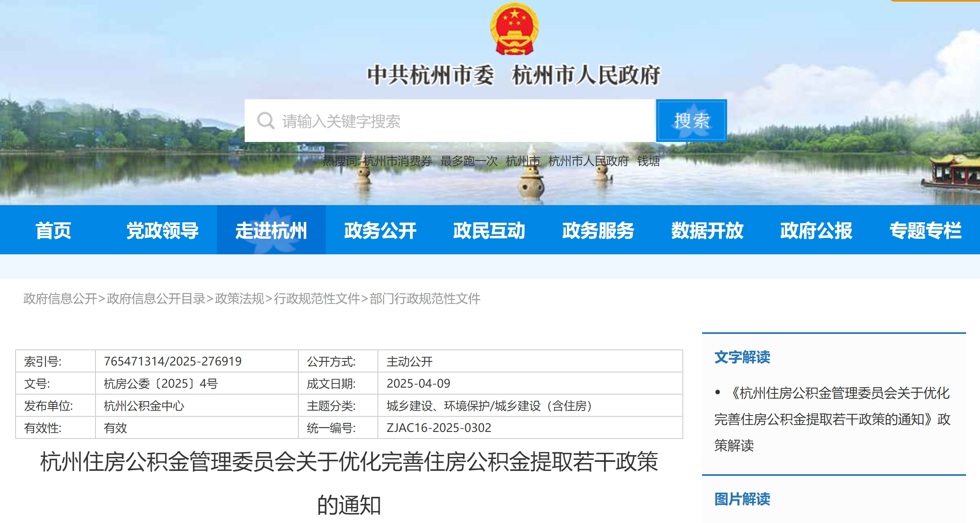
Task: Open hot search term 杭州市消费券
Action: 398,161
